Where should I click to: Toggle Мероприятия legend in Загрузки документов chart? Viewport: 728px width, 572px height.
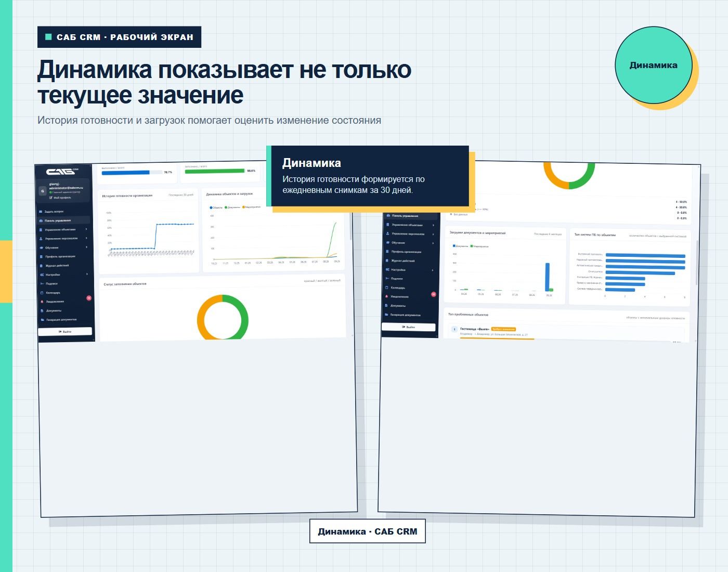pyautogui.click(x=479, y=246)
